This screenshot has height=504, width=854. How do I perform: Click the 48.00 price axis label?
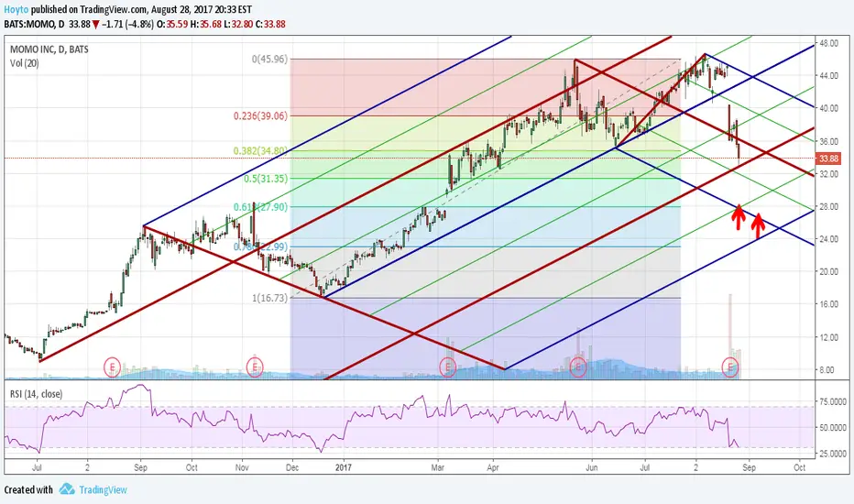point(828,43)
